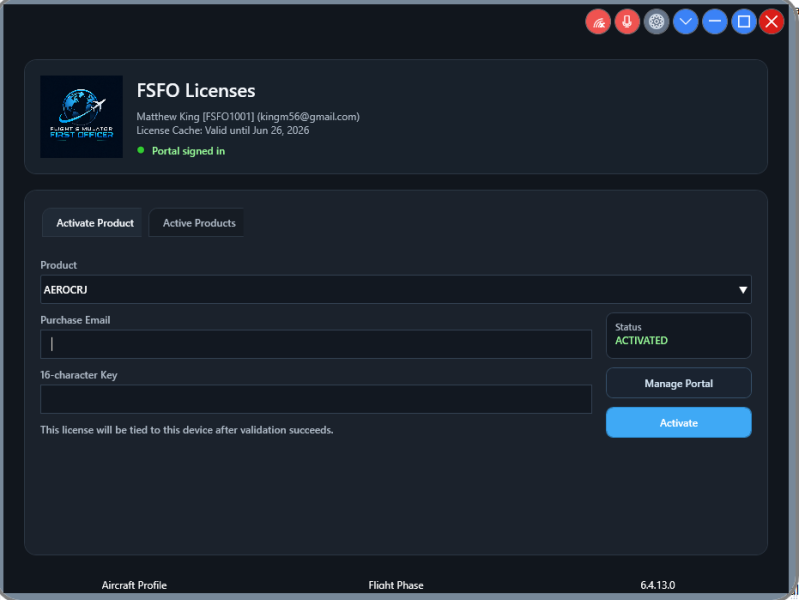Click the Flight Phase label at bottom

click(x=396, y=585)
